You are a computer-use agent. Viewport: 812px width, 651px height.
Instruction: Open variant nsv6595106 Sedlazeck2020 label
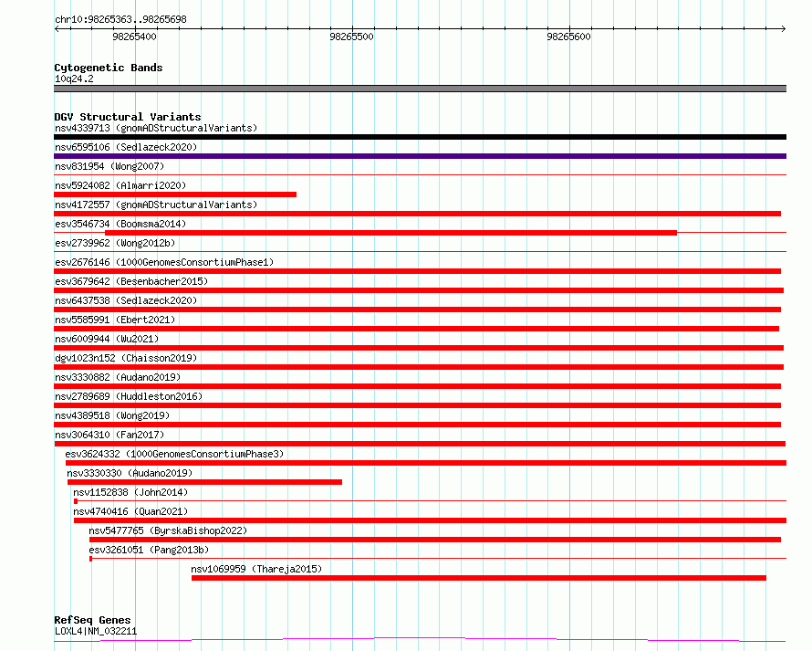126,147
